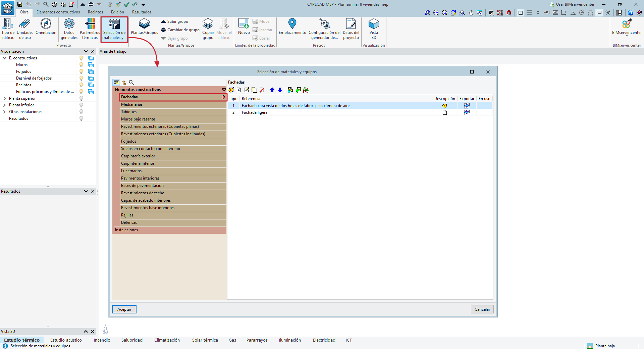Expand the Otras instalaciones tree node
644x349 pixels.
tap(4, 112)
